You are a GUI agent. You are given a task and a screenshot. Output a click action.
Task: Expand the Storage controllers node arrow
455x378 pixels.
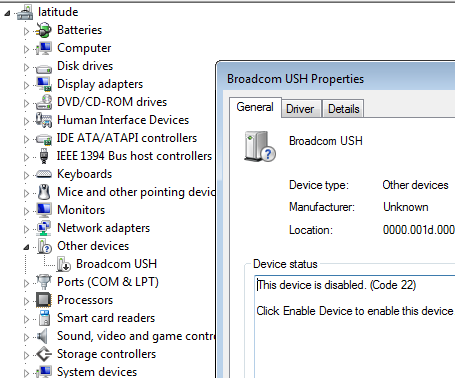pyautogui.click(x=26, y=355)
